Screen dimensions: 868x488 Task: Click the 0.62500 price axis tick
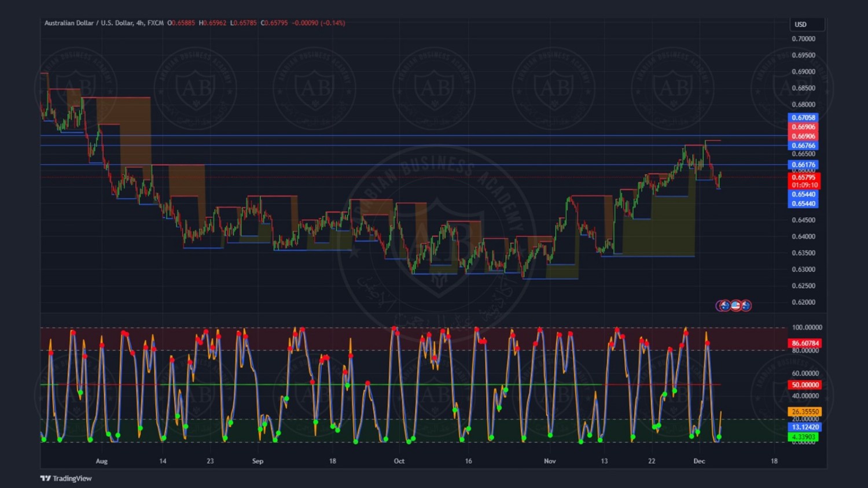(x=803, y=286)
